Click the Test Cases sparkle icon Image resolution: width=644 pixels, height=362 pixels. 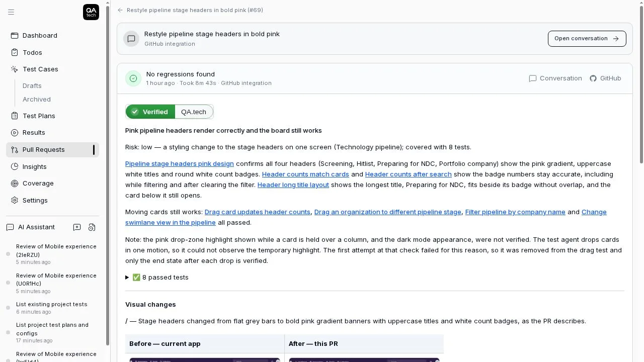pos(15,69)
